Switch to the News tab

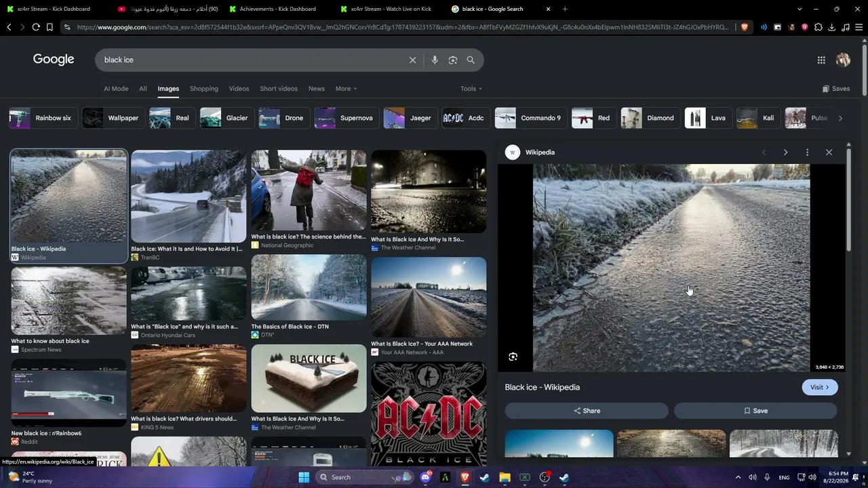tap(317, 89)
